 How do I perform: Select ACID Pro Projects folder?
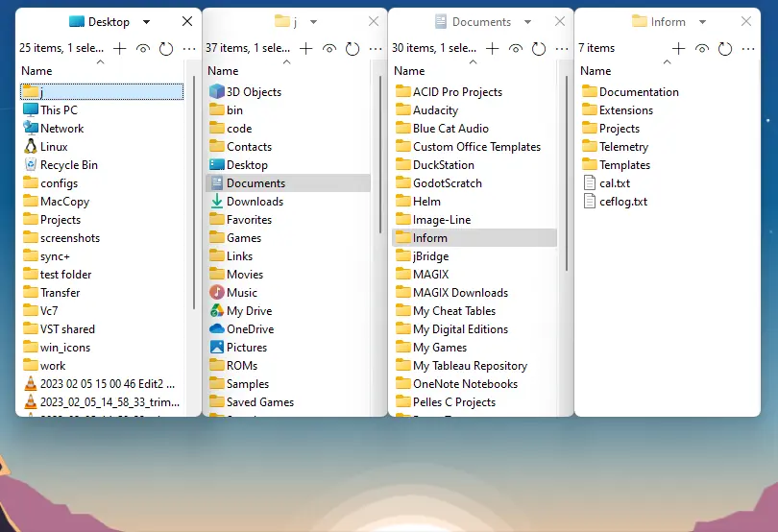(x=449, y=92)
